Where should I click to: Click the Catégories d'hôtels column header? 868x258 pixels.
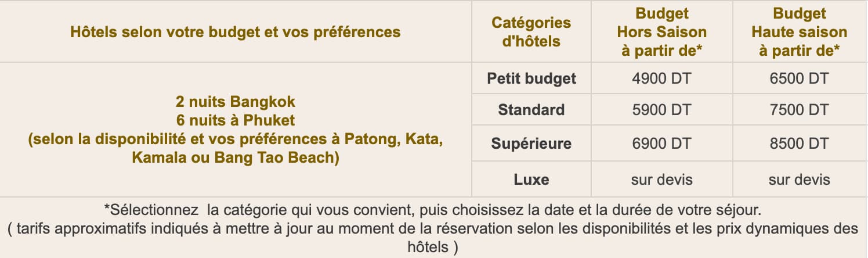pyautogui.click(x=531, y=32)
